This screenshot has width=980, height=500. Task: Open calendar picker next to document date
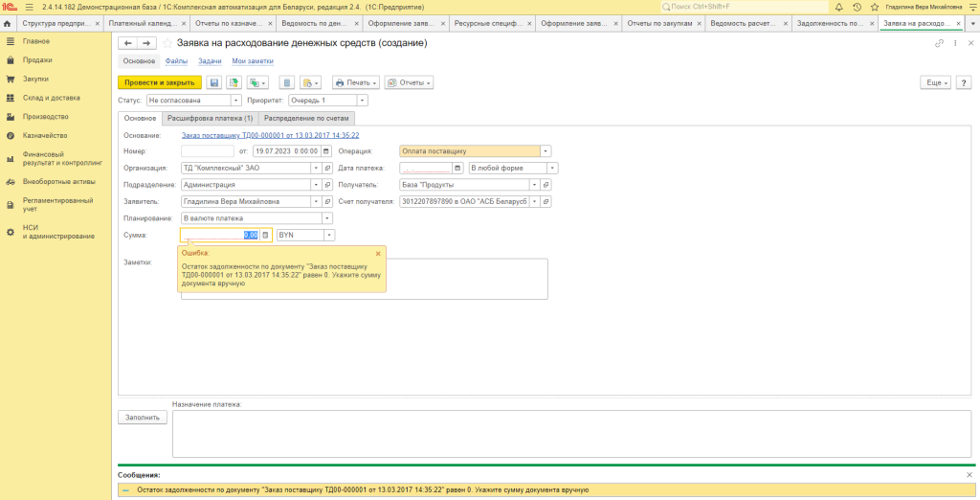pyautogui.click(x=327, y=151)
